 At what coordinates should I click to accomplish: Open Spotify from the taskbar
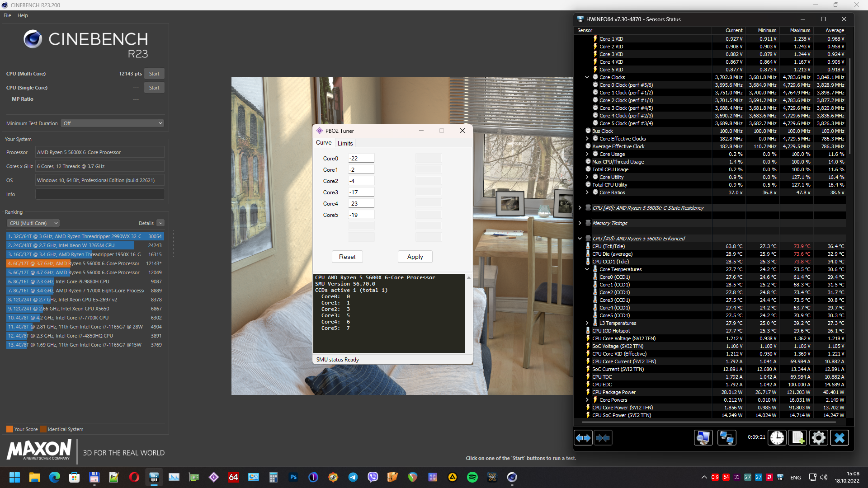point(472,477)
